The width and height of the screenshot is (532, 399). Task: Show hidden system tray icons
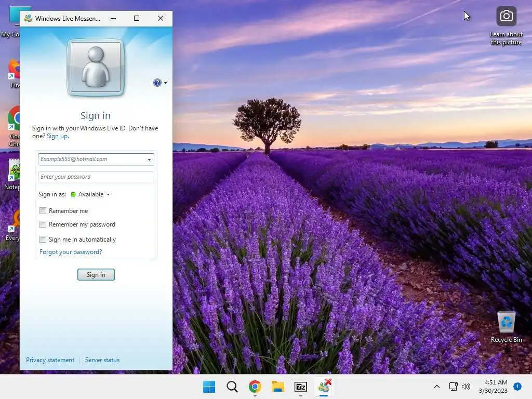pyautogui.click(x=436, y=387)
